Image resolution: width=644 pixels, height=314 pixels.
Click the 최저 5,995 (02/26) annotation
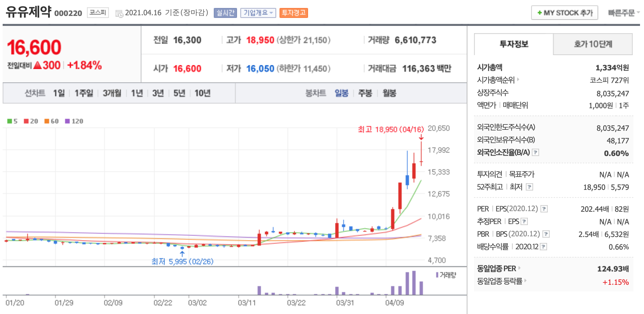[182, 262]
